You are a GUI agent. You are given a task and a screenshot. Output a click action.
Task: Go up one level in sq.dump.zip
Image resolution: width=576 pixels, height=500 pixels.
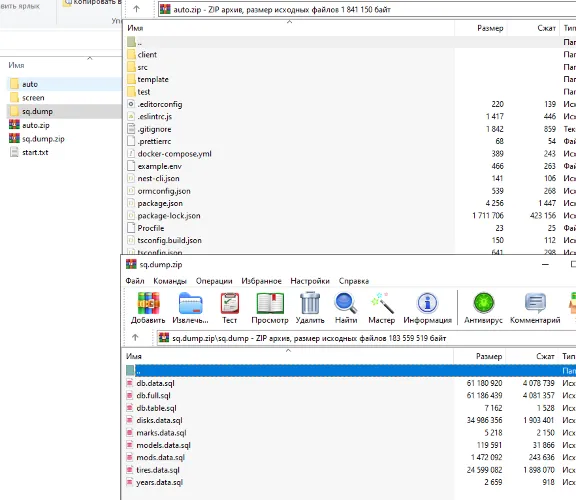(x=135, y=337)
